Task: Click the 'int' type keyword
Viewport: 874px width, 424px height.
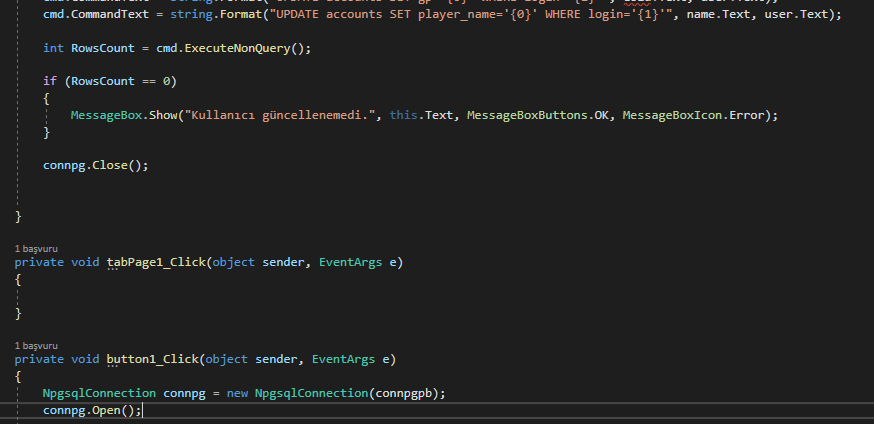Action: (54, 48)
